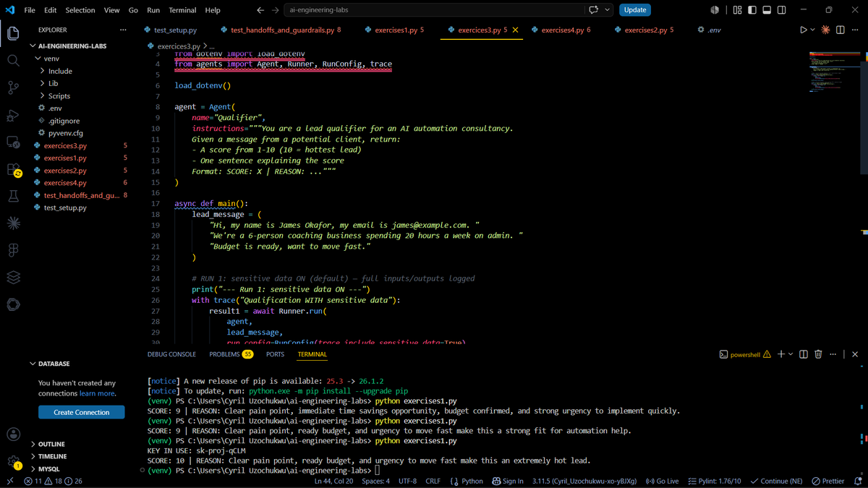Open the new terminal profile dropdown
This screenshot has height=488, width=868.
pyautogui.click(x=791, y=354)
